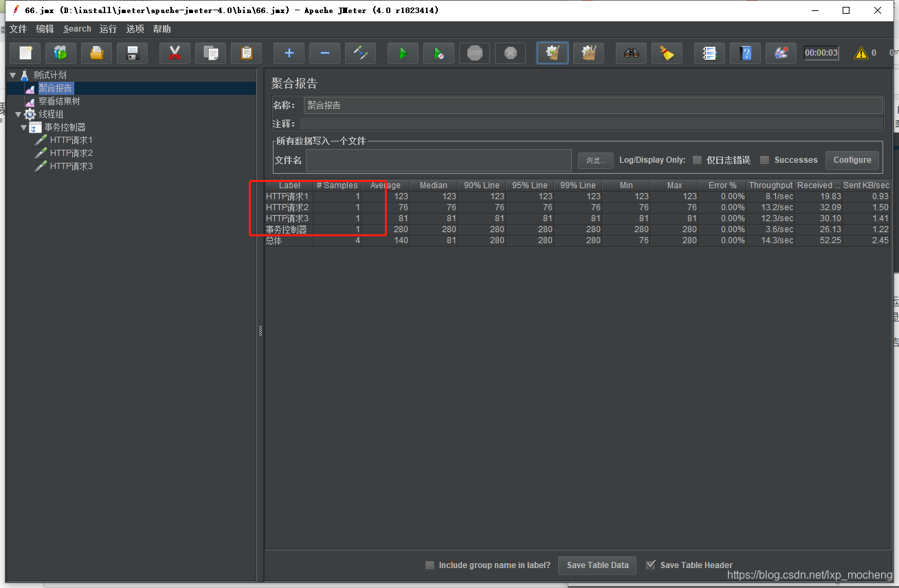Image resolution: width=899 pixels, height=588 pixels.
Task: Enable the Successes checkbox
Action: click(x=764, y=160)
